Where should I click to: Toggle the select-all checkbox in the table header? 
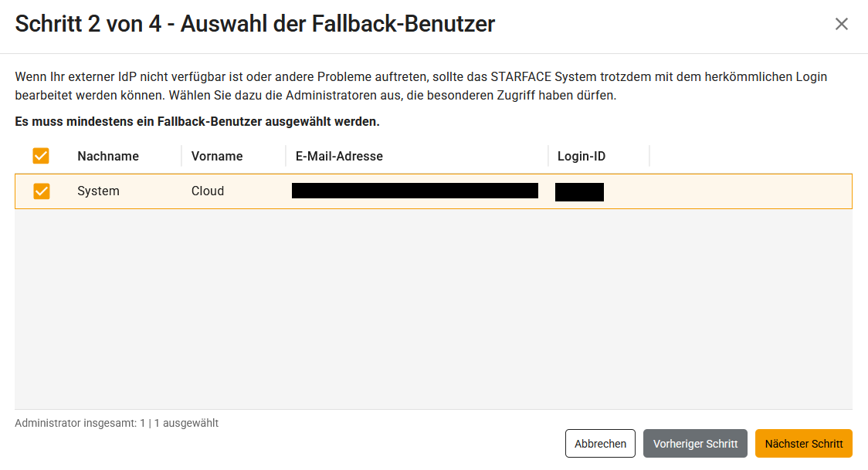point(41,156)
